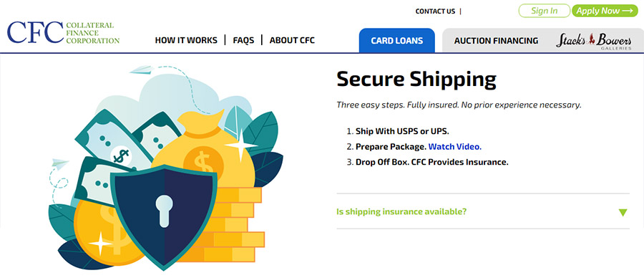
Task: Open the How It Works menu item
Action: (x=186, y=40)
